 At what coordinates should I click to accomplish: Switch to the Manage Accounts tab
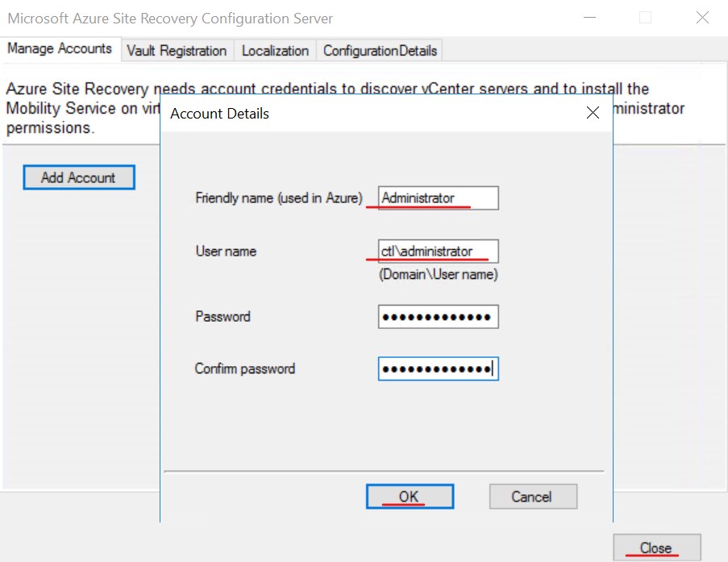point(60,48)
